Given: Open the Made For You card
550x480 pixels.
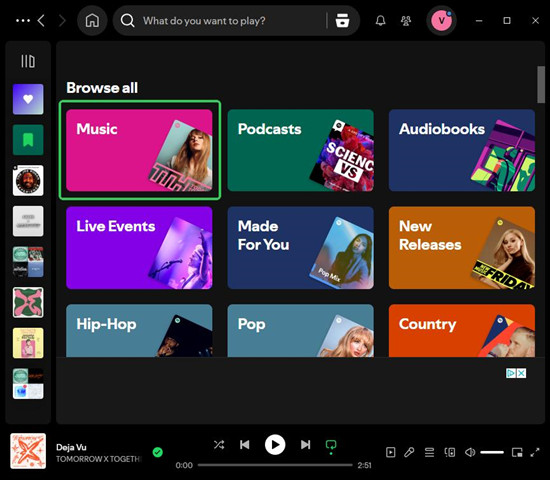Looking at the screenshot, I should tap(301, 248).
